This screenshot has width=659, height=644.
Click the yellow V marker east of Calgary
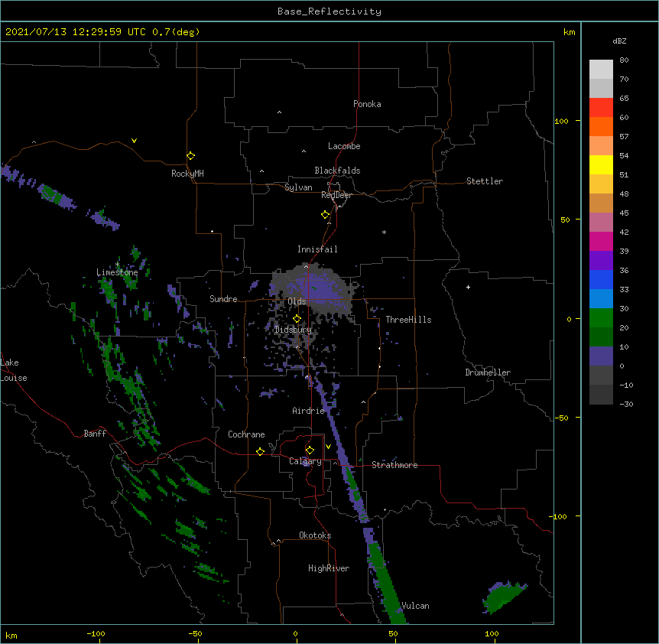[328, 447]
